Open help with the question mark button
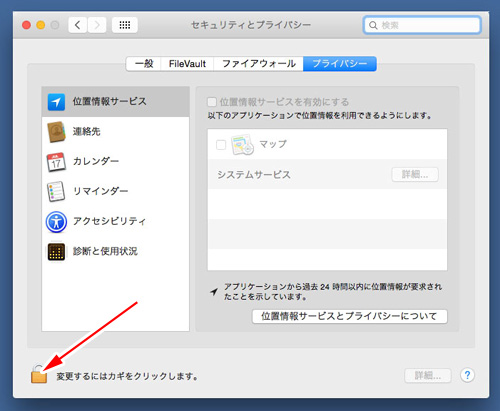 pos(467,376)
